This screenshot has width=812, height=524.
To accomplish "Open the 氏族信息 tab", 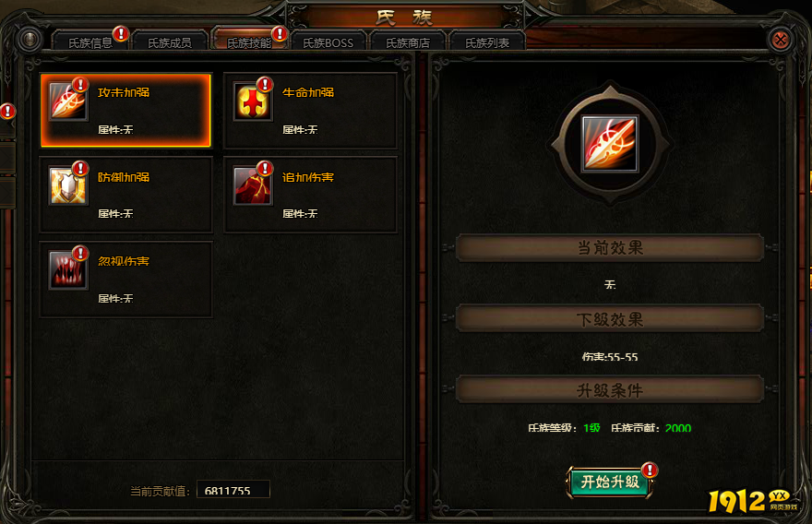I will (x=90, y=42).
